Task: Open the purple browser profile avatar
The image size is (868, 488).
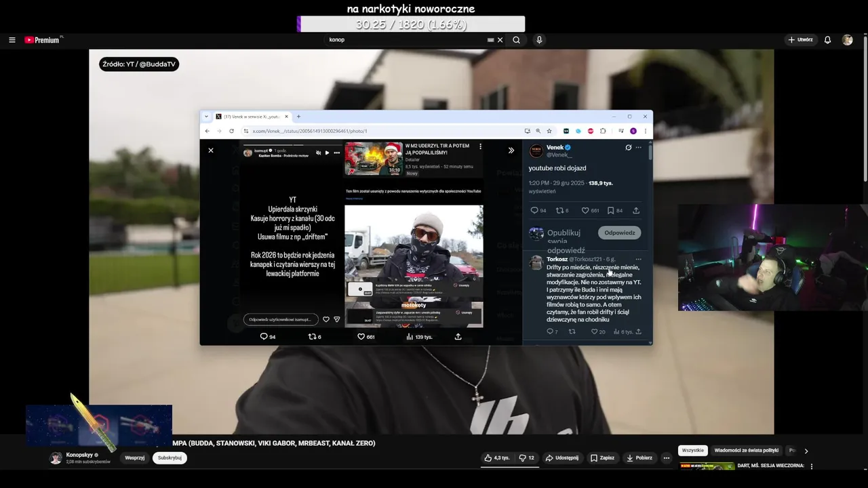Action: point(633,131)
